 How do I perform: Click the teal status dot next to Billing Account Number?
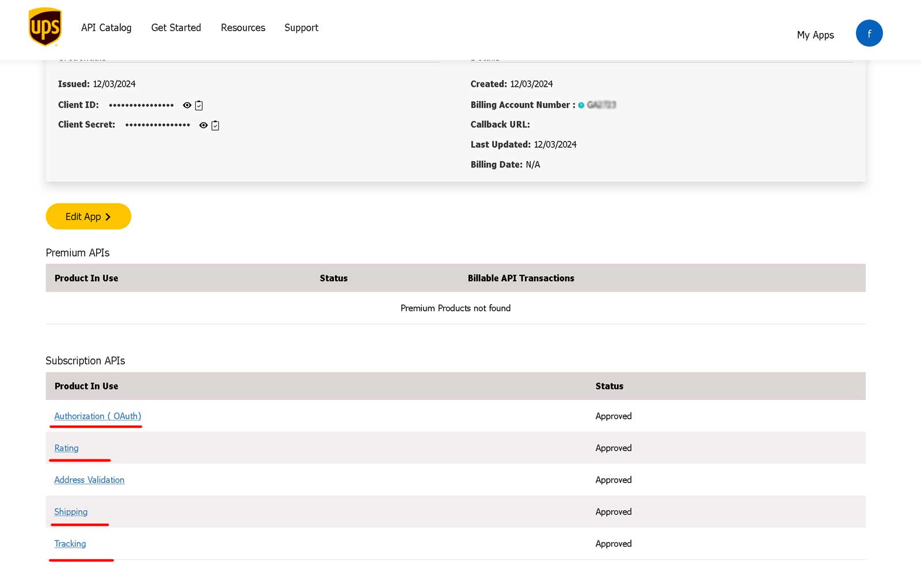(581, 105)
